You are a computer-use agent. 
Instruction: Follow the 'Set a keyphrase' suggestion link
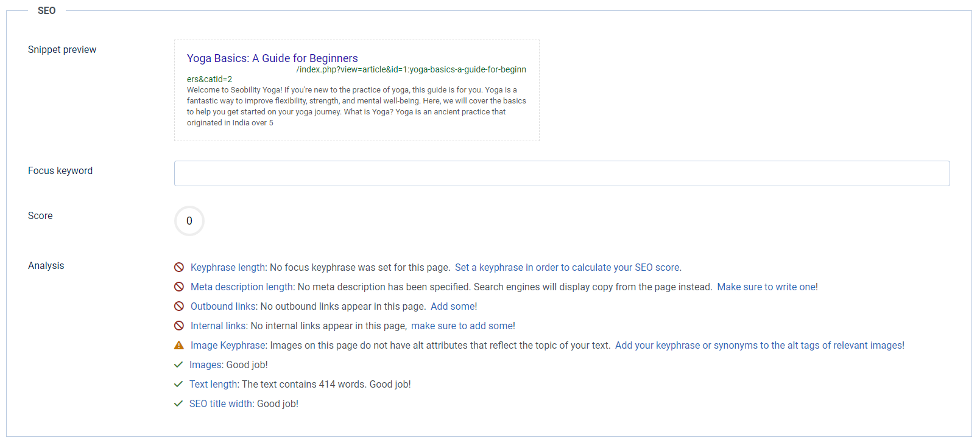coord(568,267)
